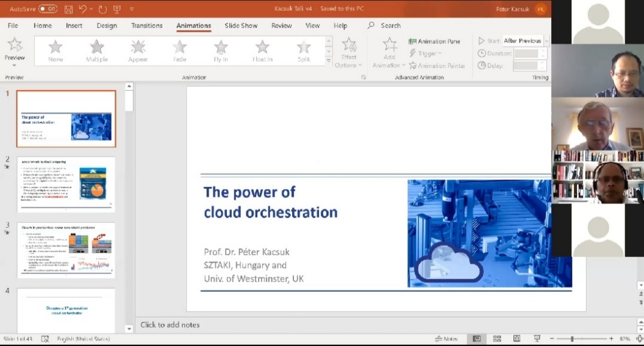
Task: Click the zoom out minus button
Action: click(552, 339)
